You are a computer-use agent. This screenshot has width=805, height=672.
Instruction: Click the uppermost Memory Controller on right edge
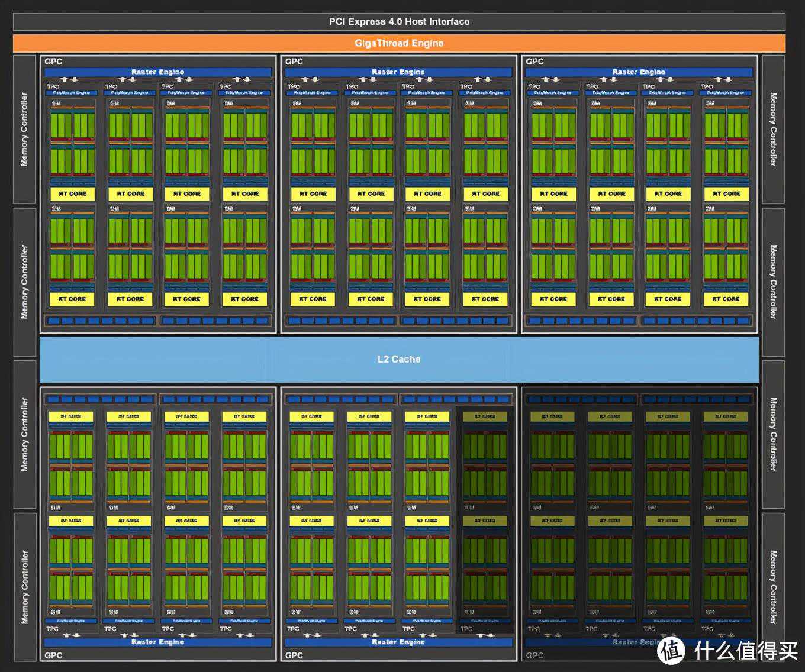pos(773,129)
